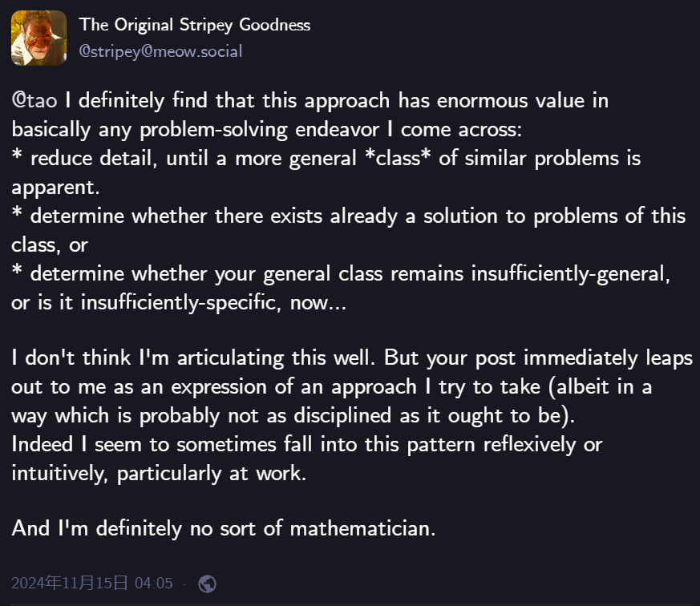Image resolution: width=700 pixels, height=606 pixels.
Task: Click the text "insufficiently-specific, now..."
Action: (x=213, y=302)
